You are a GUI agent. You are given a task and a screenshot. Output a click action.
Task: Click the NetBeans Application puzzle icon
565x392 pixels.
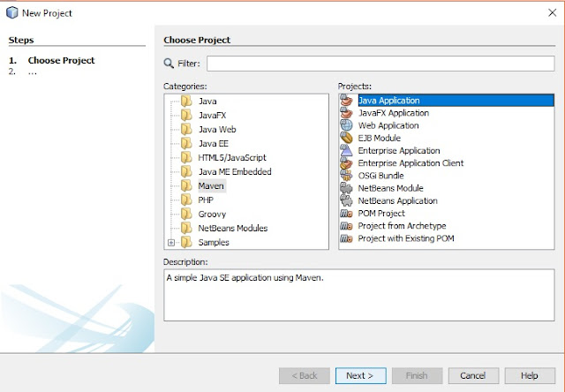point(346,200)
